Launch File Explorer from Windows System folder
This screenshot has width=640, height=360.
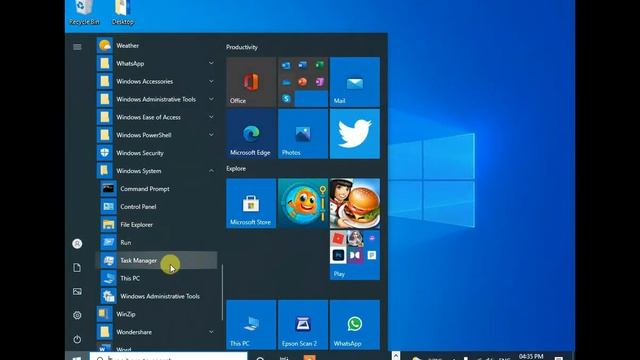[x=157, y=225]
